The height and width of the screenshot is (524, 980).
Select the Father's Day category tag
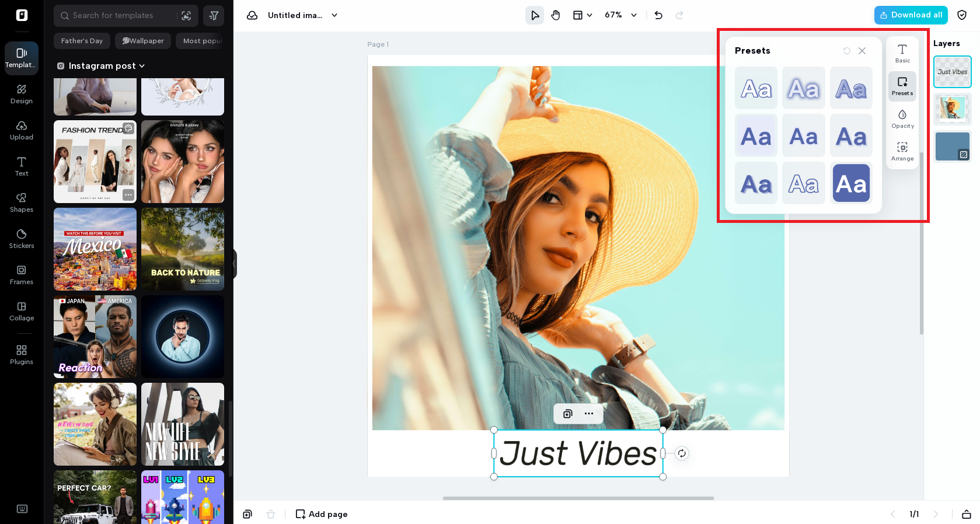pos(82,41)
